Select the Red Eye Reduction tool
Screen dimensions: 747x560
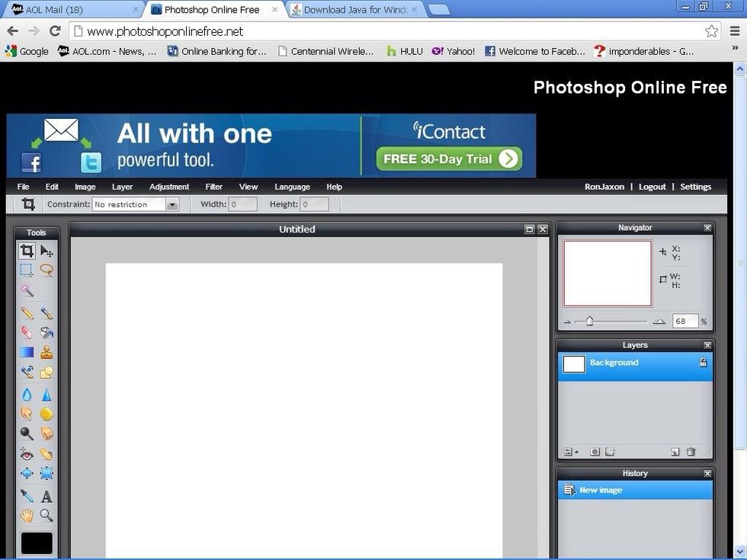coord(27,454)
